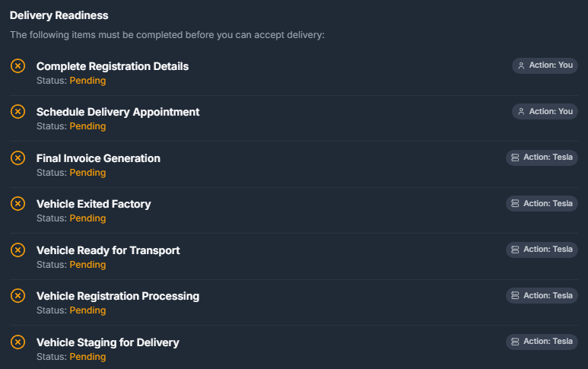Click pending icon beside Complete Registration Details
This screenshot has height=369, width=588.
click(x=17, y=65)
